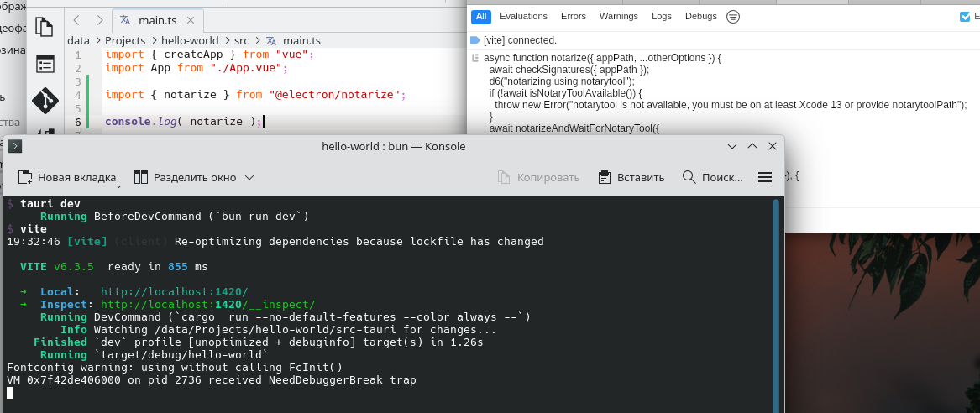Screen dimensions: 980x413
Task: Expand the 'Разделить окно' dropdown arrow
Action: (x=249, y=177)
